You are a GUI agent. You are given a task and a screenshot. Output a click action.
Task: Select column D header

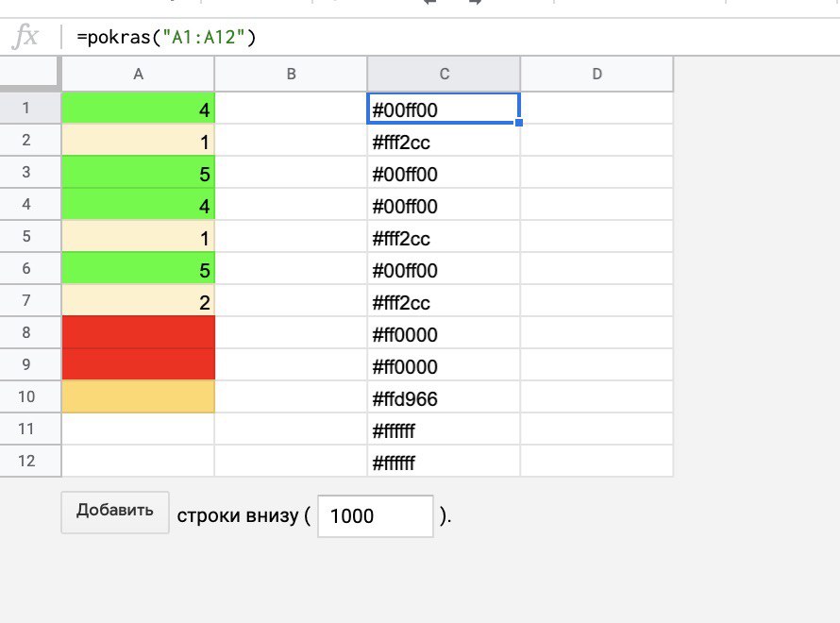[596, 74]
